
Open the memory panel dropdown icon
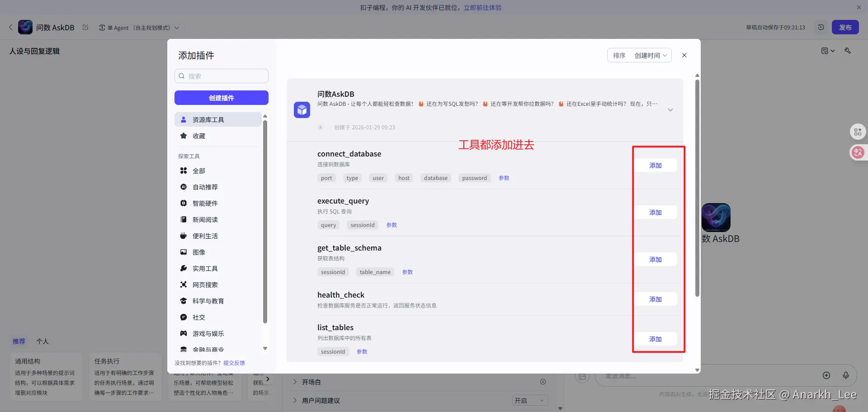click(x=828, y=51)
